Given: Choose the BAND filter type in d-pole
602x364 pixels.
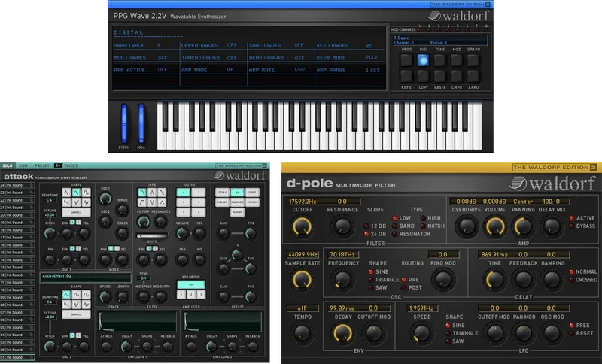Looking at the screenshot, I should [x=394, y=226].
